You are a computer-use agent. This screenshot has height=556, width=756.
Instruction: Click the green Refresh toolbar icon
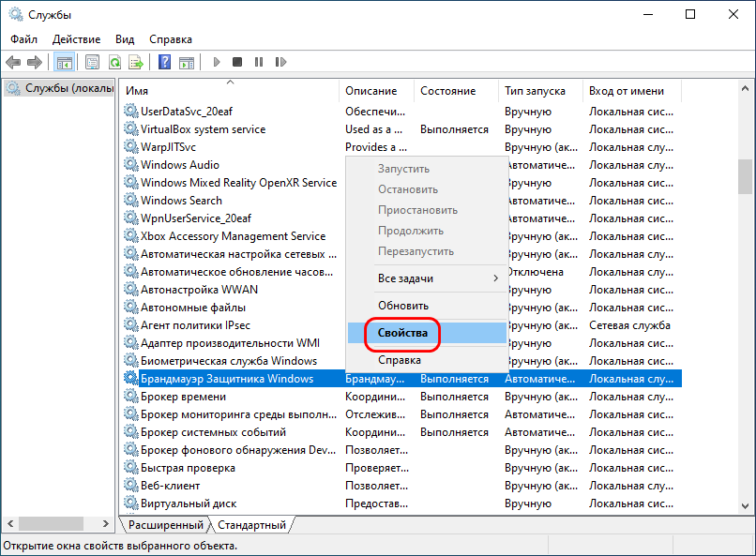[x=114, y=62]
